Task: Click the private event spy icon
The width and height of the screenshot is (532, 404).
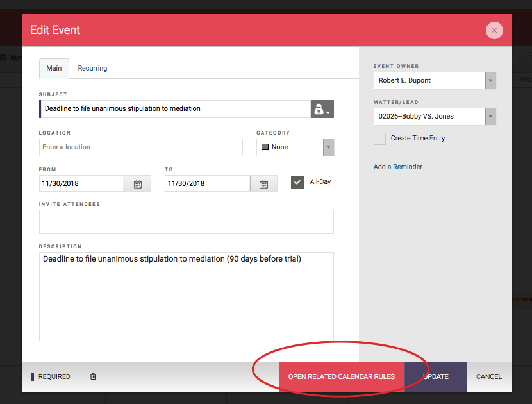Action: pyautogui.click(x=322, y=109)
